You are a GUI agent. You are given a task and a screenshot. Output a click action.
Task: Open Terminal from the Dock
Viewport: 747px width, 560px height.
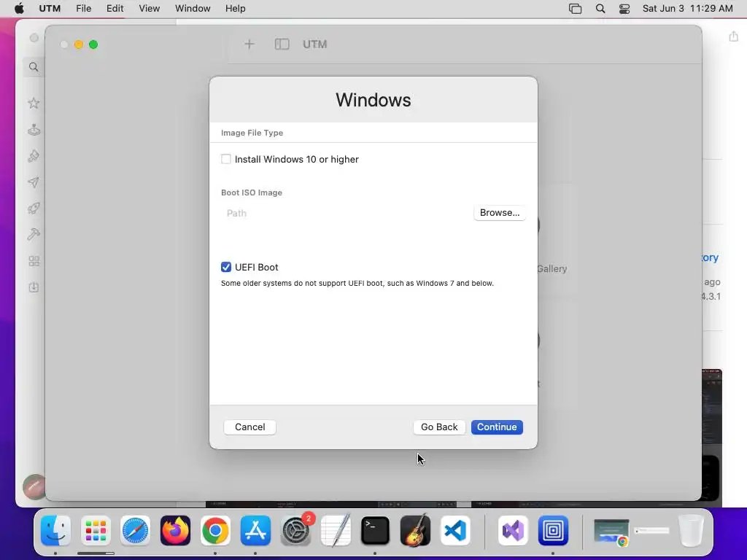click(376, 531)
